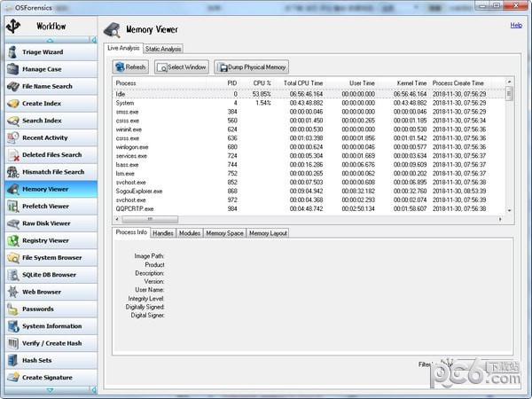
Task: Open the Triage Wizard icon
Action: (13, 52)
